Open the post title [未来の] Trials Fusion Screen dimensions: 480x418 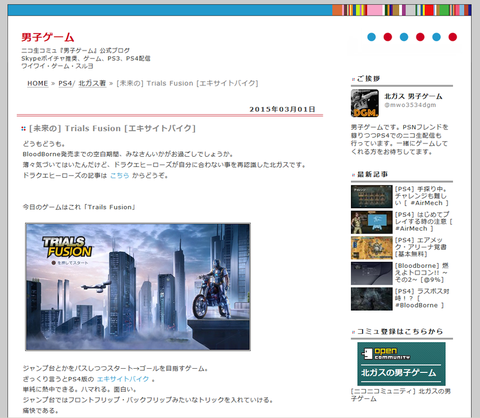tap(112, 128)
